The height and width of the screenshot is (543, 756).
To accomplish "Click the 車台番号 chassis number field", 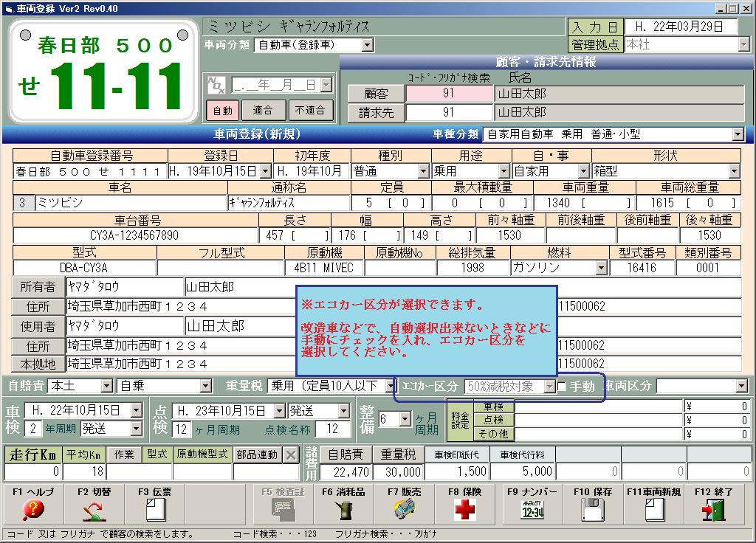I will tap(134, 235).
